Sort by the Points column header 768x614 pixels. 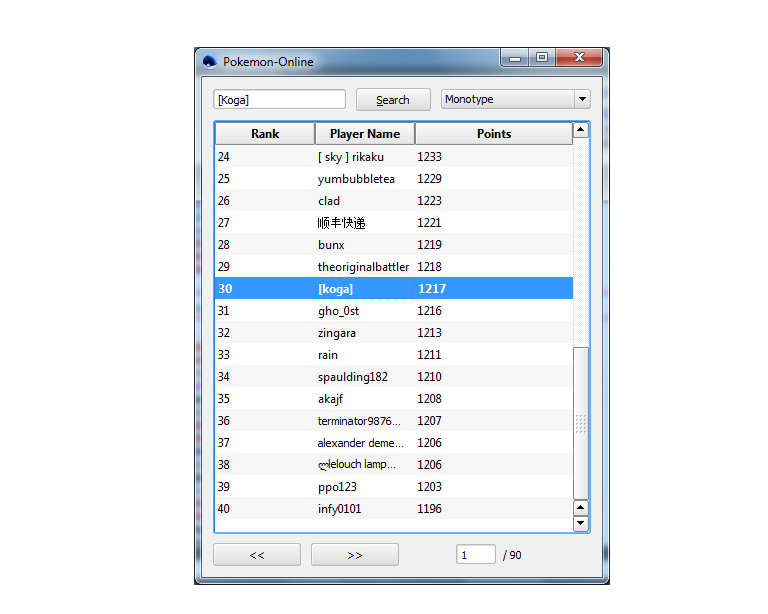click(x=494, y=134)
